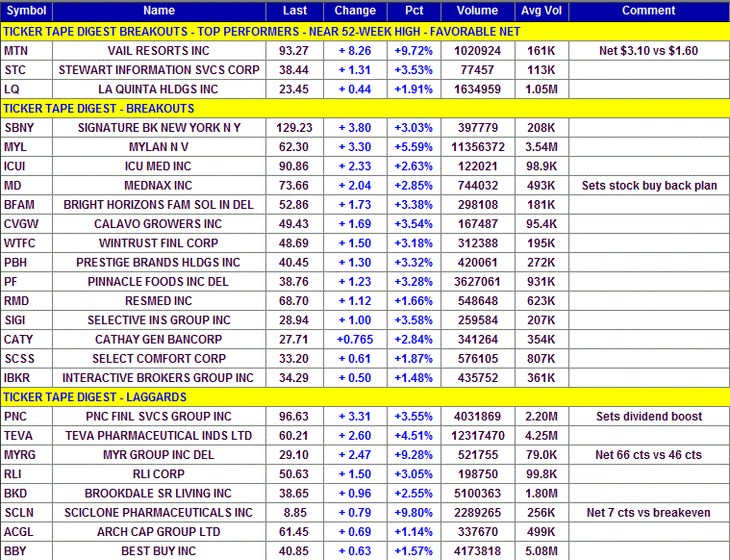
Task: Select MYLAN N V volume 11356372
Action: point(478,147)
